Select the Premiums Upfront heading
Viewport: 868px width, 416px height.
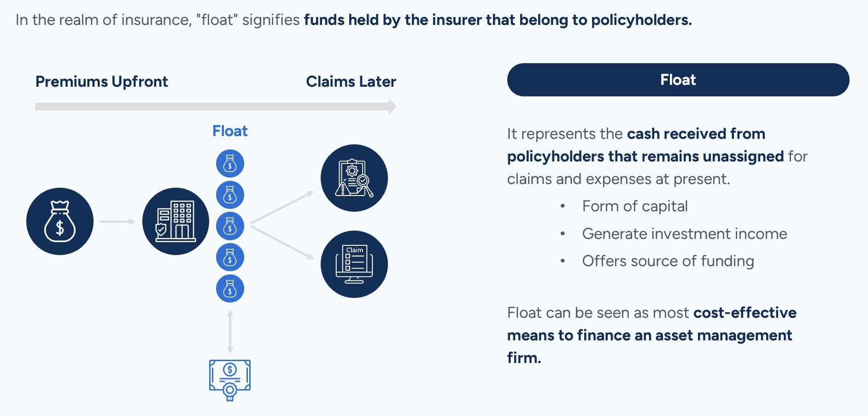pos(101,82)
